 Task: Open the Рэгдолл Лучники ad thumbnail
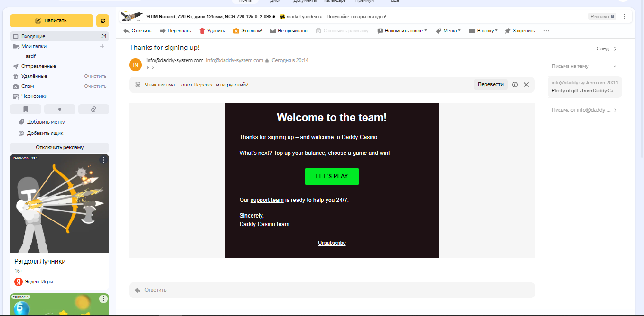(59, 203)
